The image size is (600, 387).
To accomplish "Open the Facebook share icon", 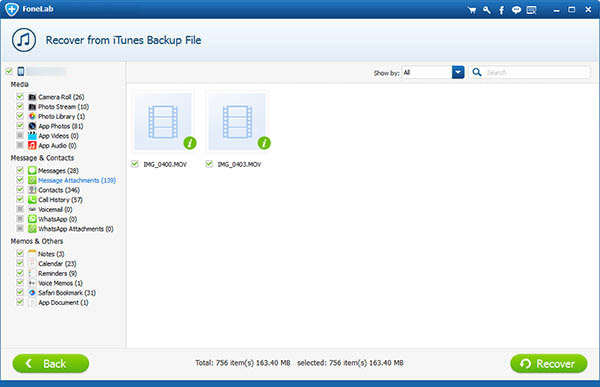I will coord(501,10).
